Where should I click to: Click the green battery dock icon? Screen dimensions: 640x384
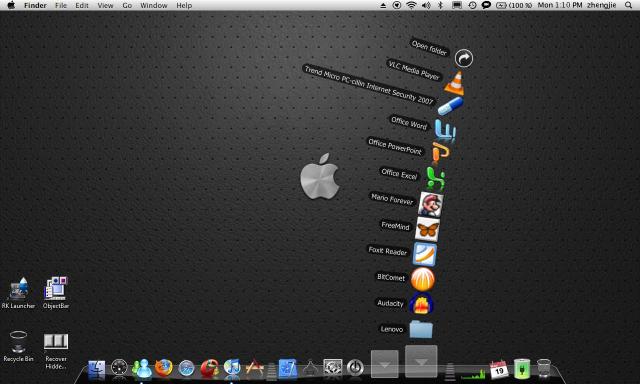coord(522,368)
